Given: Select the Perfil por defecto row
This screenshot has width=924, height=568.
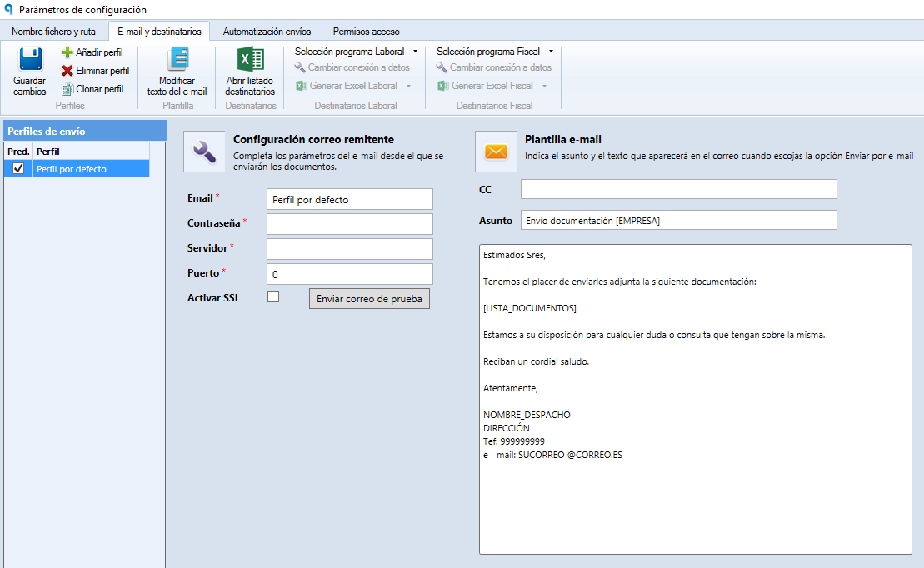Looking at the screenshot, I should pos(77,168).
